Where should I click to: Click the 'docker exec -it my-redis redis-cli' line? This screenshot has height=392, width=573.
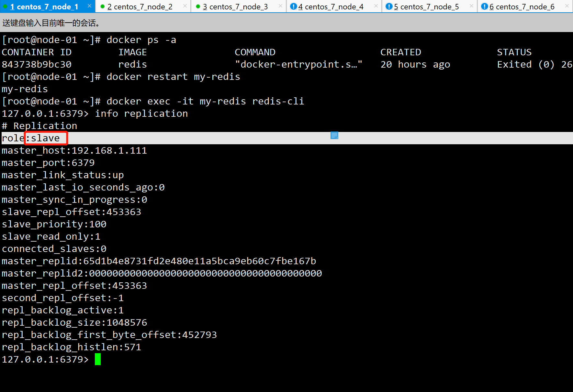[153, 101]
